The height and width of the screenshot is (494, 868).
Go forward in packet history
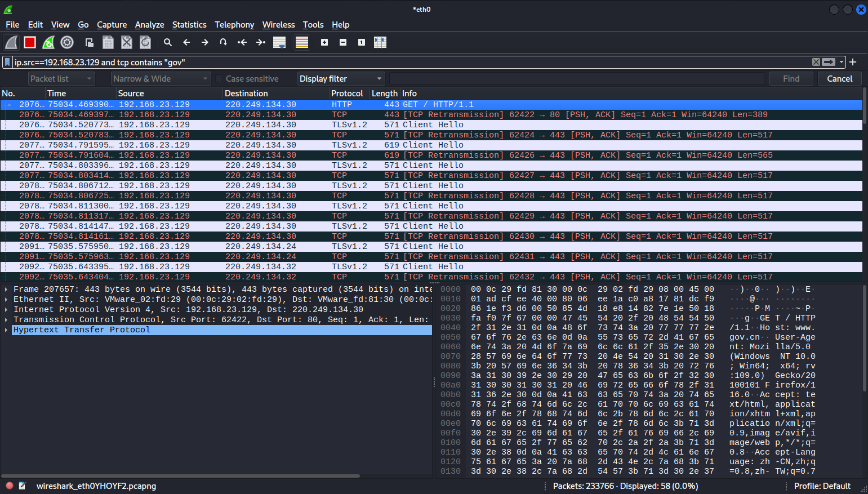(x=205, y=42)
